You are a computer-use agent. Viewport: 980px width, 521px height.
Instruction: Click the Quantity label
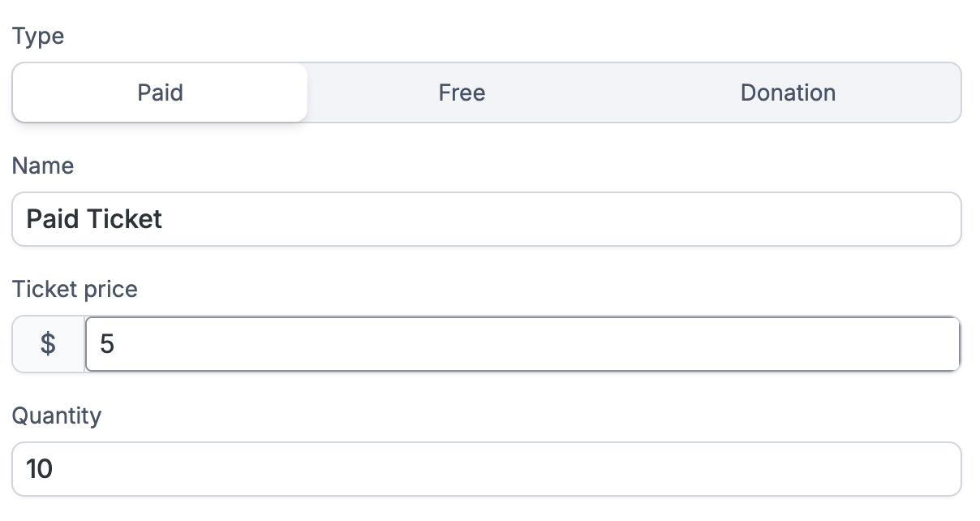point(58,416)
